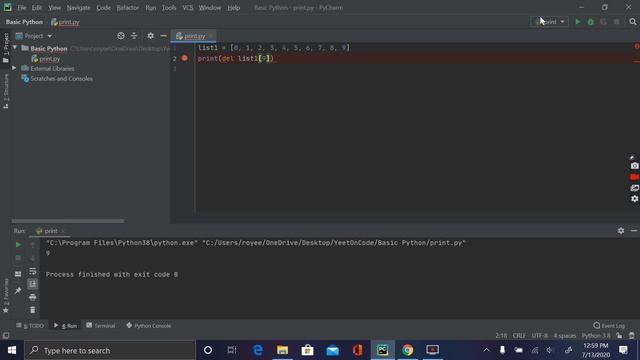Viewport: 640px width, 360px height.
Task: Open the VCS menu
Action: tap(188, 8)
